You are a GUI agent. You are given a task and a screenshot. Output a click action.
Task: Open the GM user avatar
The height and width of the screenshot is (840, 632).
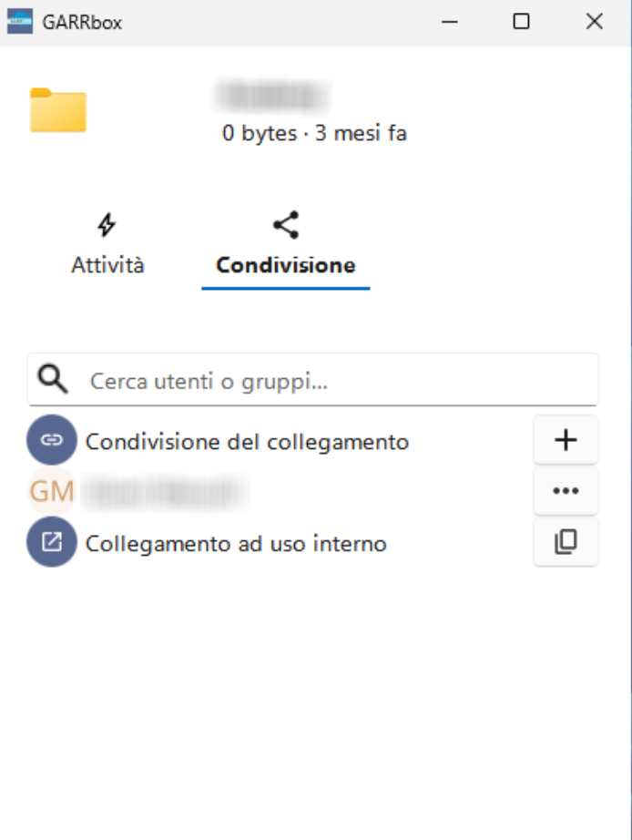click(51, 490)
